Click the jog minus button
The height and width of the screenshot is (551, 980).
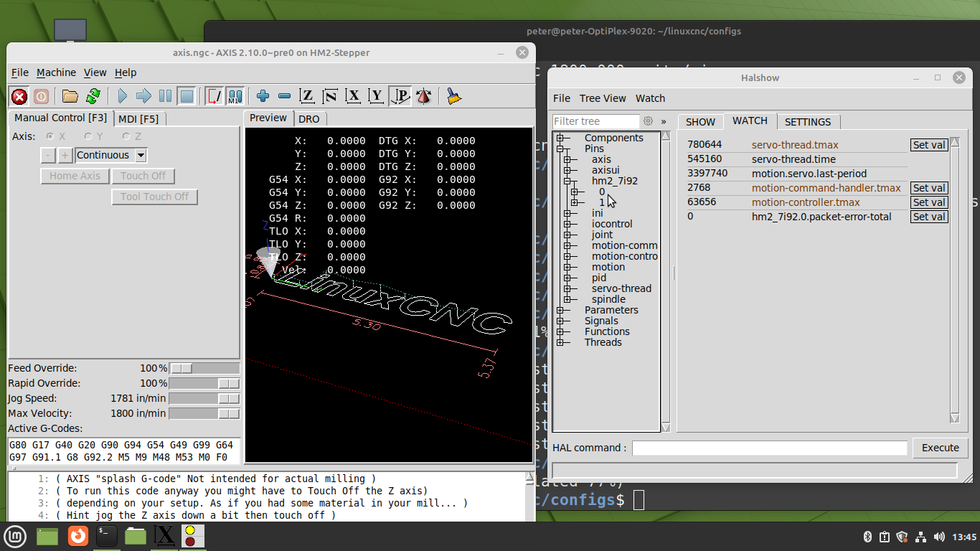click(x=48, y=155)
